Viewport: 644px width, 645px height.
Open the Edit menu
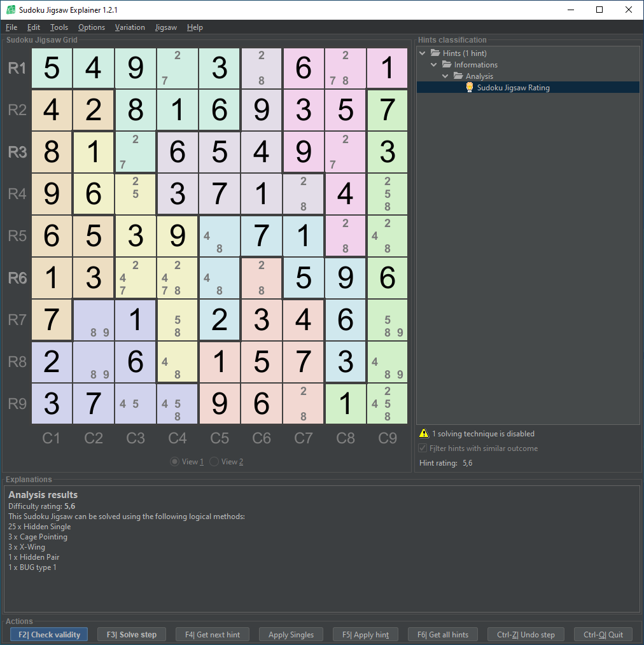[x=33, y=27]
